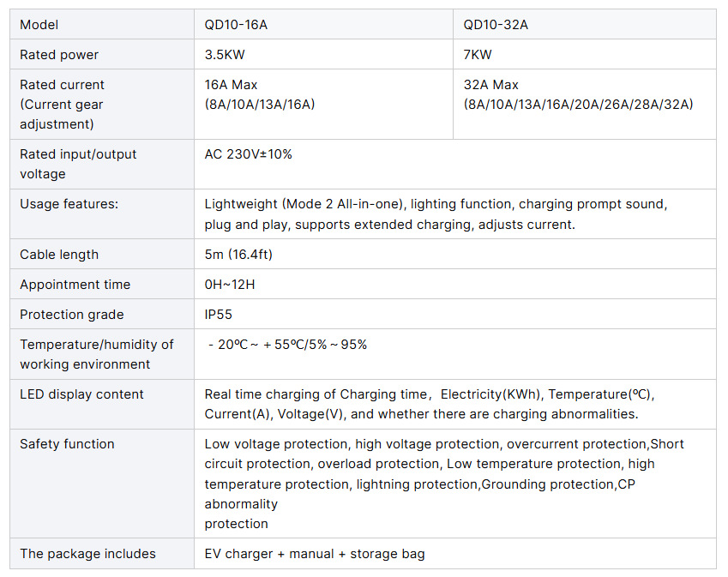This screenshot has height=577, width=728.
Task: Select the 5m (16.4ft) cable length value
Action: (x=238, y=255)
